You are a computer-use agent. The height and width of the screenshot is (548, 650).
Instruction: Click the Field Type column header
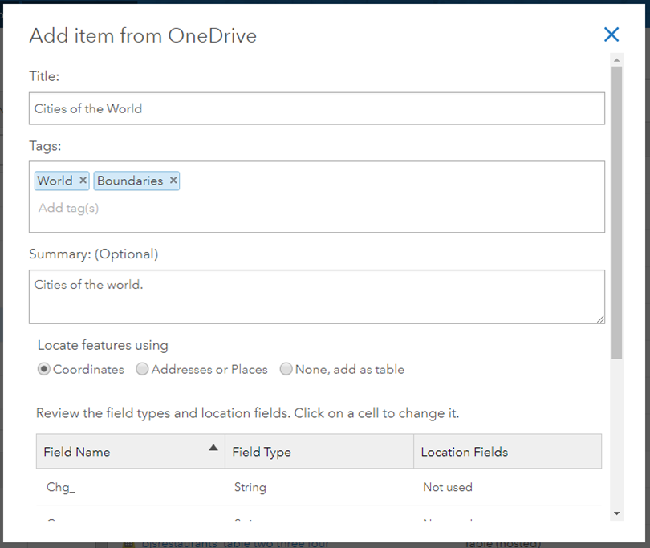tap(262, 452)
